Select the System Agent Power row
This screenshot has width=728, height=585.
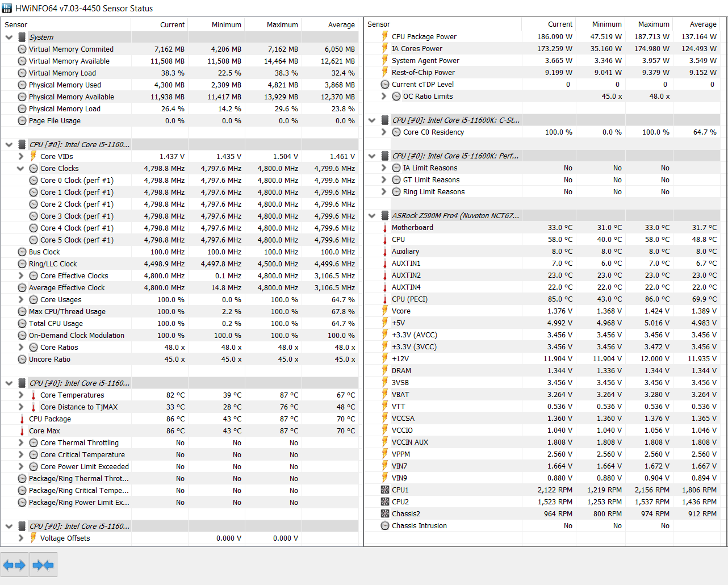(x=542, y=60)
